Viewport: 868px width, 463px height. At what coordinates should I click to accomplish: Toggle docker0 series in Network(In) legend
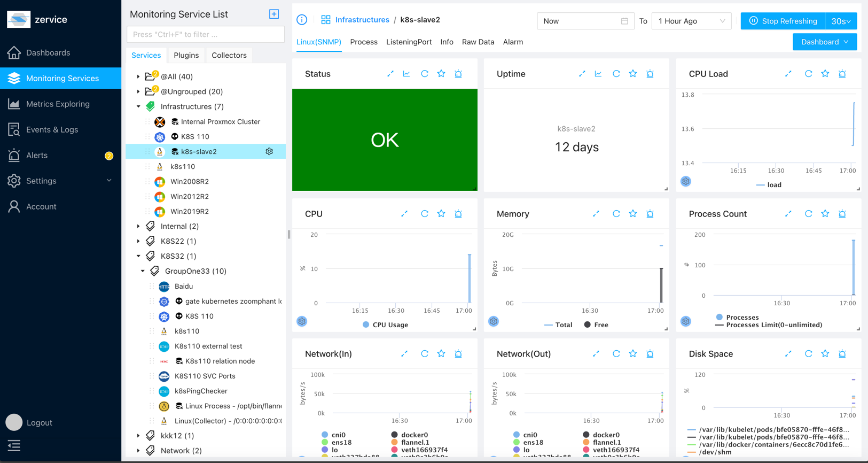click(410, 435)
